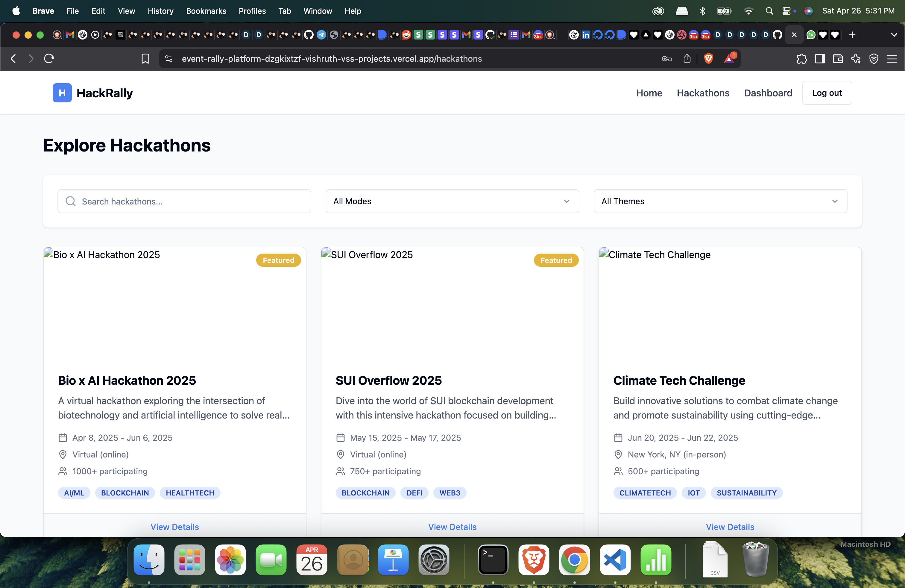
Task: Expand the All Modes dropdown
Action: click(x=452, y=201)
